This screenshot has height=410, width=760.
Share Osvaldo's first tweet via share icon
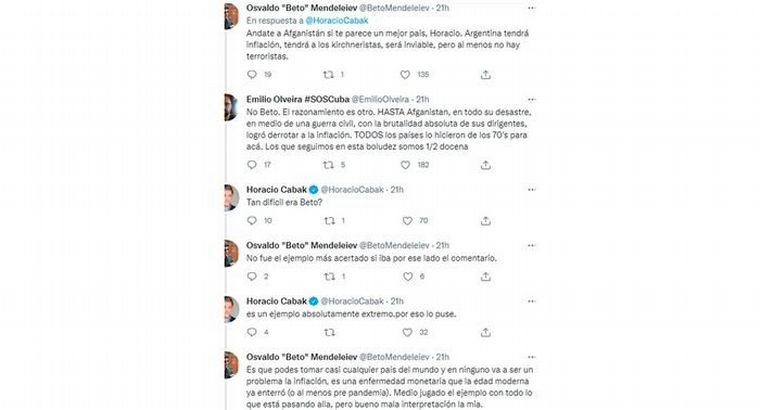tap(485, 74)
